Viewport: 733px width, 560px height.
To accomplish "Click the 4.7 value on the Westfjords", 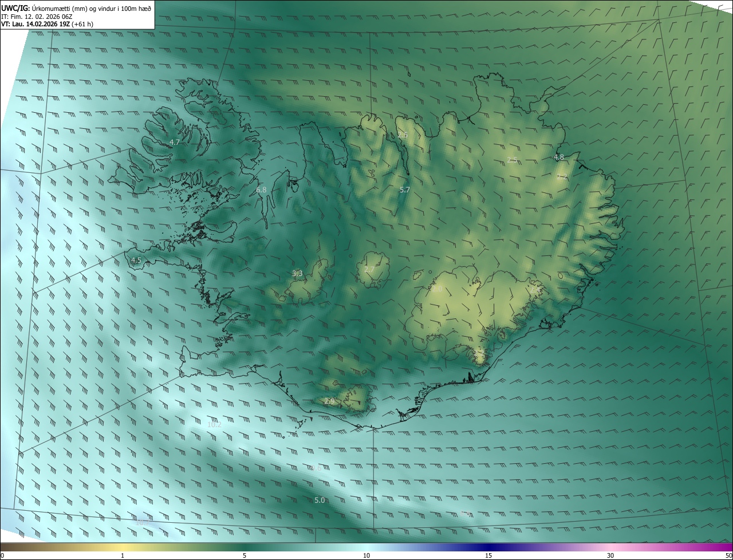I will [175, 142].
